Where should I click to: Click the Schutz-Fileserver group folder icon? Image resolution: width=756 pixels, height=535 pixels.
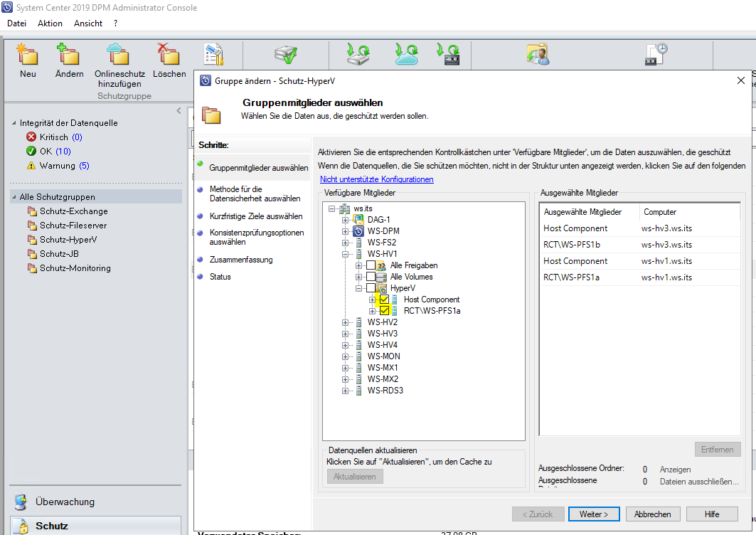pos(32,226)
